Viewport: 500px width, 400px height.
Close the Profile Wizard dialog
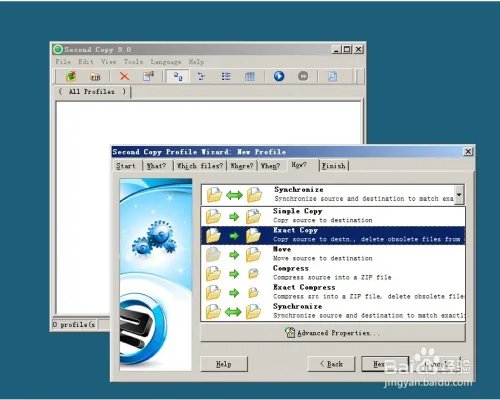tap(468, 152)
